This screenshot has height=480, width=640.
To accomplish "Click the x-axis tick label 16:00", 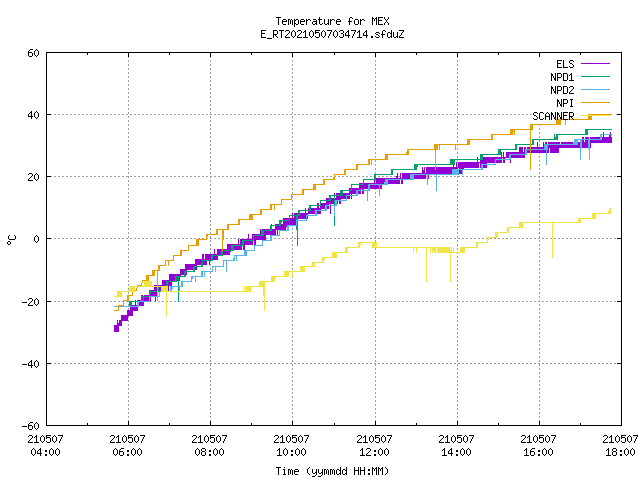I will (x=538, y=452).
